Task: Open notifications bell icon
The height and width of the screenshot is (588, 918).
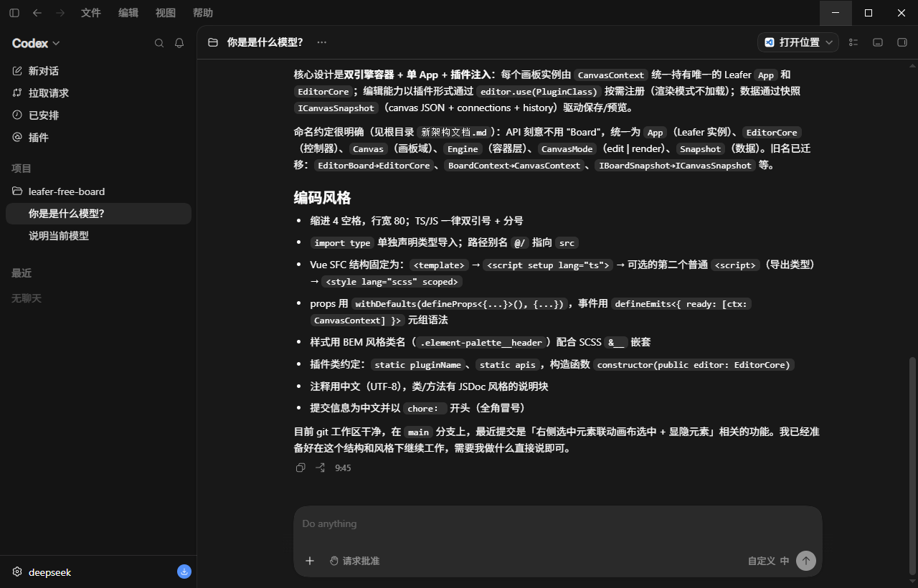Action: coord(179,43)
